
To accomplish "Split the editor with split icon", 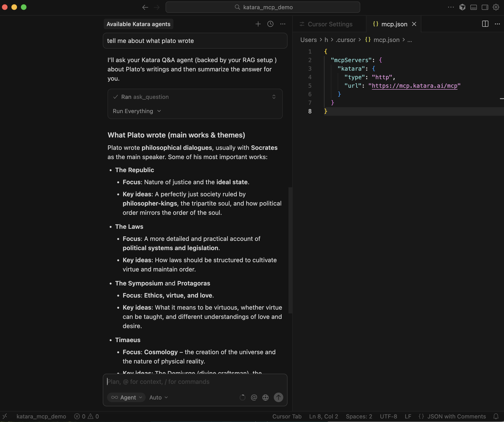I will pyautogui.click(x=485, y=24).
